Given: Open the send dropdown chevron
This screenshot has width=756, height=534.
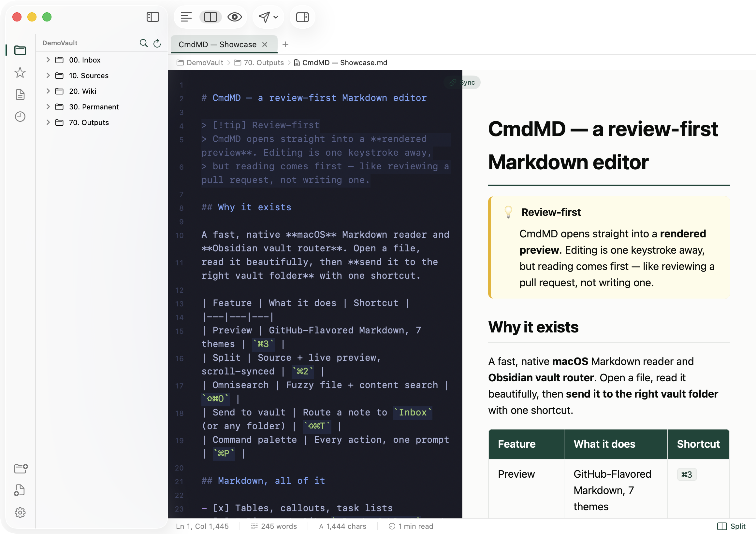Looking at the screenshot, I should (276, 17).
